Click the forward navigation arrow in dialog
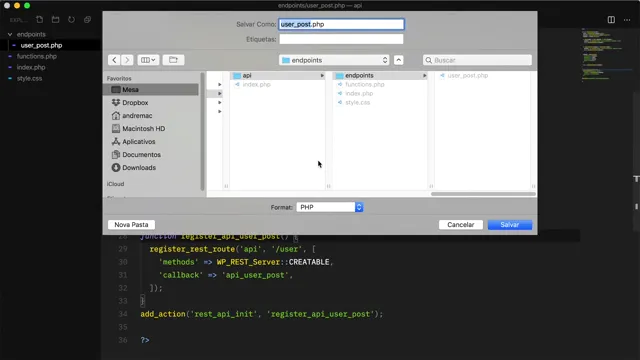 pyautogui.click(x=127, y=60)
